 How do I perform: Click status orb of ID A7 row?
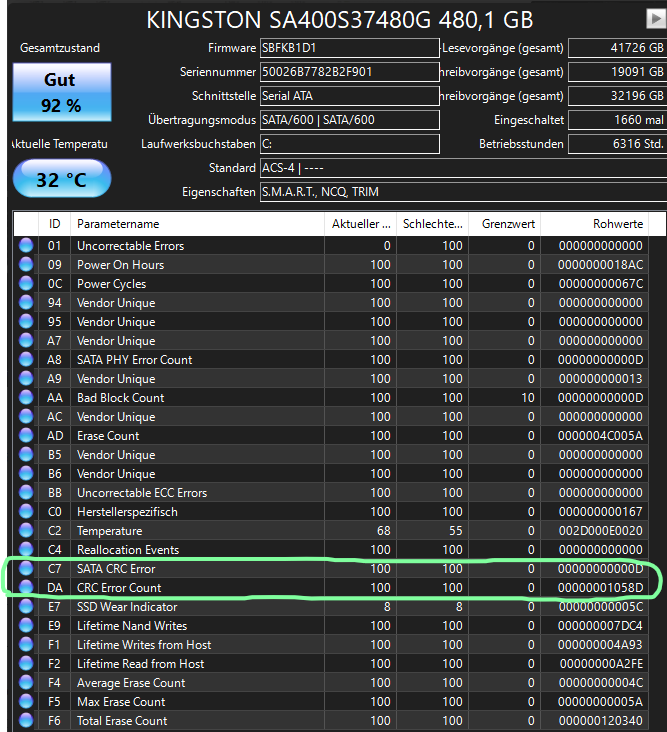26,341
